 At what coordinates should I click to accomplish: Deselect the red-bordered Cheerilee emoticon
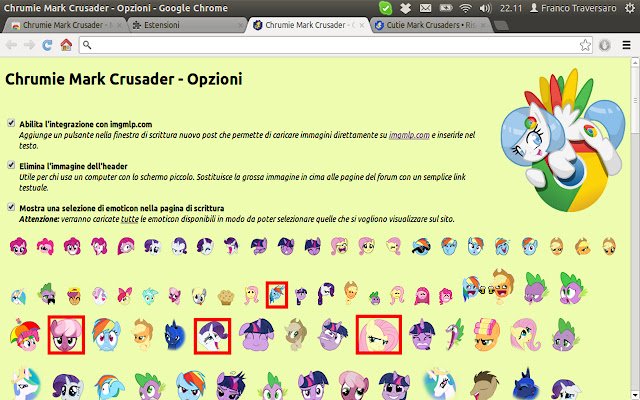[x=66, y=335]
